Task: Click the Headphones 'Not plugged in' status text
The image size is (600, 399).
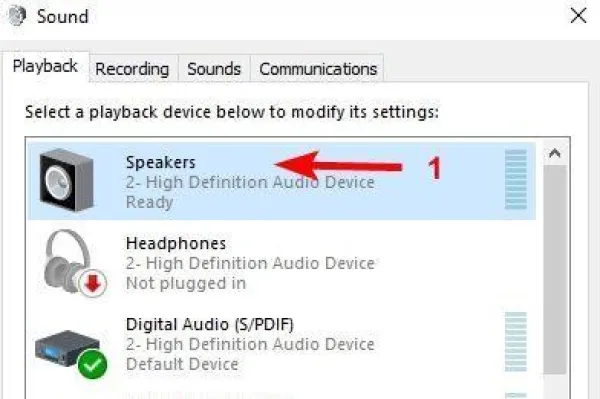Action: [x=186, y=283]
